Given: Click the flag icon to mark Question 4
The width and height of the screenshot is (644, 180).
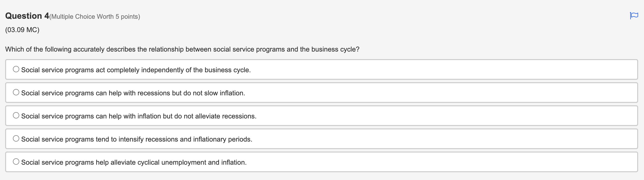Looking at the screenshot, I should [634, 16].
